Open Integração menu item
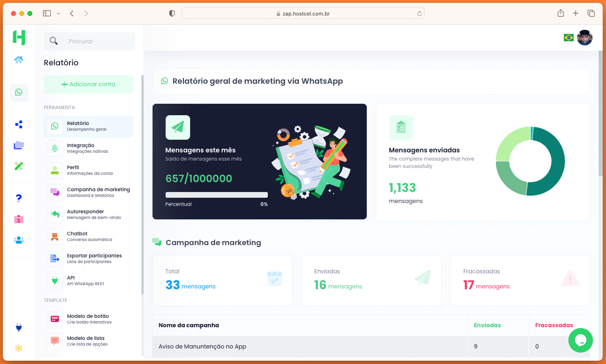 point(89,148)
